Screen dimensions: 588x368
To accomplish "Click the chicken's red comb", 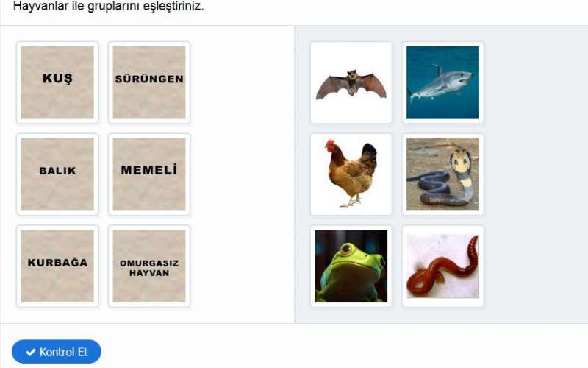I will (x=329, y=145).
